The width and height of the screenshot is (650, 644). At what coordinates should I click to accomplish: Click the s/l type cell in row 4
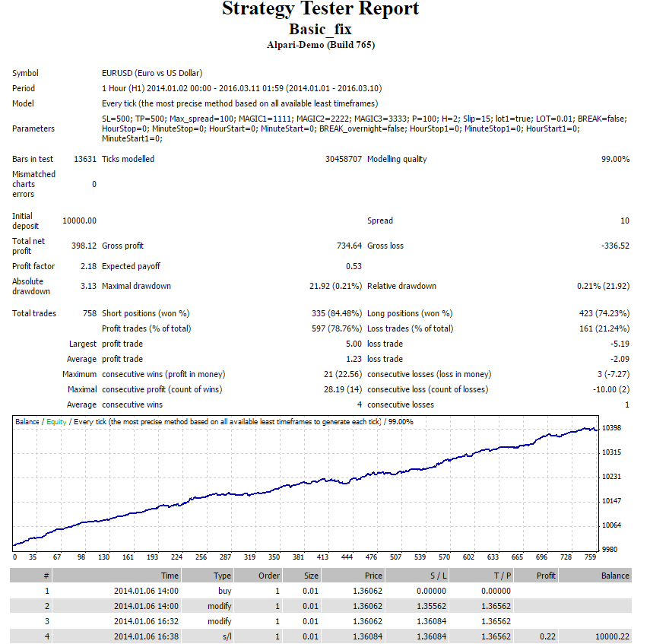point(227,637)
